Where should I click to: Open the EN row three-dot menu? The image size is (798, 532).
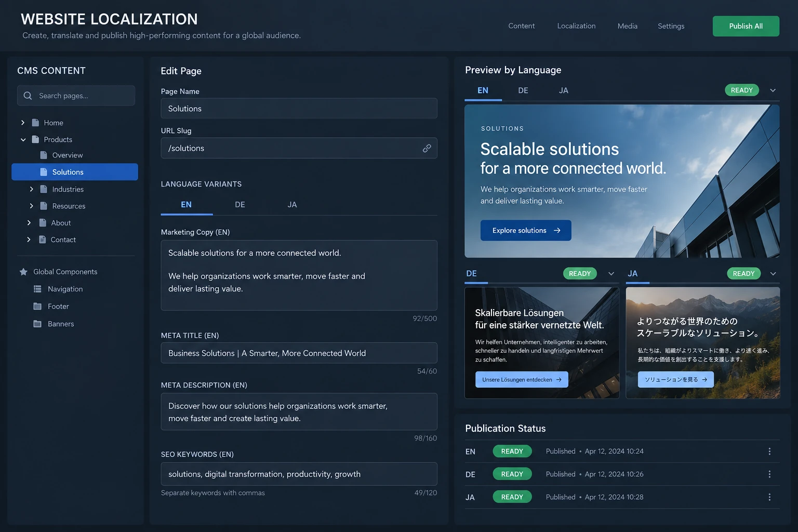coord(769,451)
